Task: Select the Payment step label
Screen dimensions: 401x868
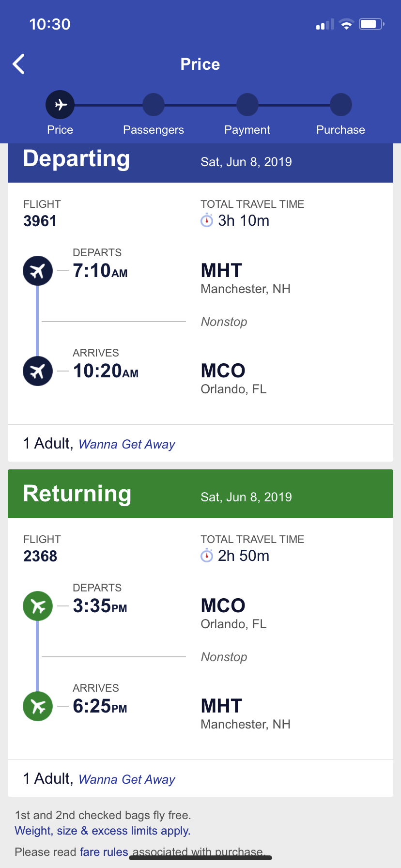Action: pyautogui.click(x=247, y=130)
